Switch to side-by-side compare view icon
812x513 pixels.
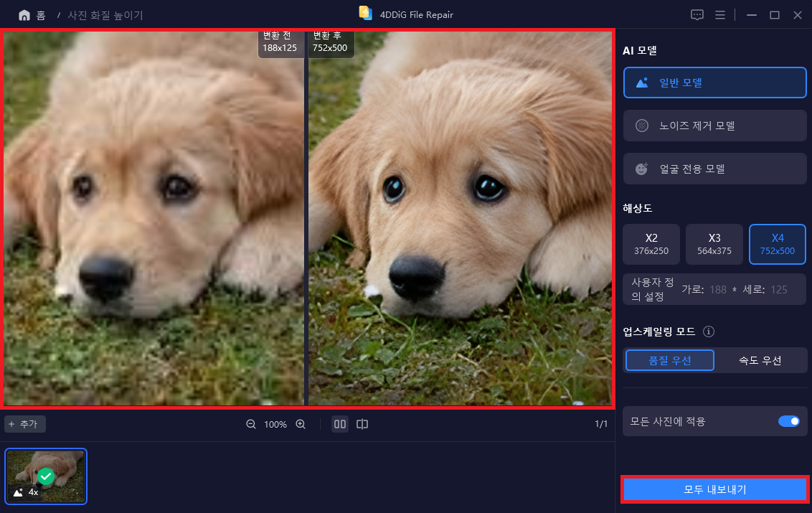point(340,425)
